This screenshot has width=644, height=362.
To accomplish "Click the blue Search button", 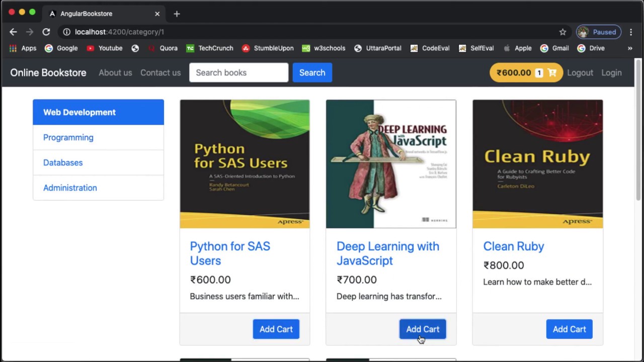I will (x=312, y=72).
